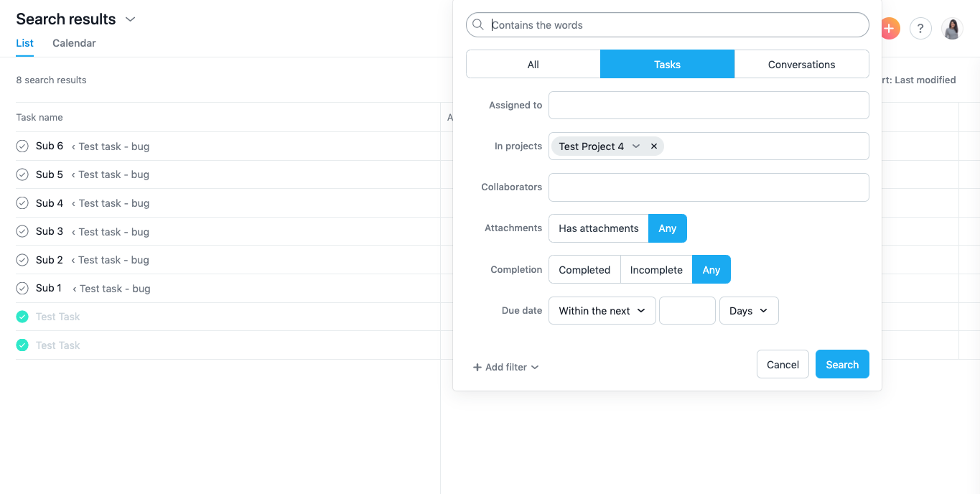Open the Sub 4 task name
Image resolution: width=980 pixels, height=494 pixels.
(50, 203)
